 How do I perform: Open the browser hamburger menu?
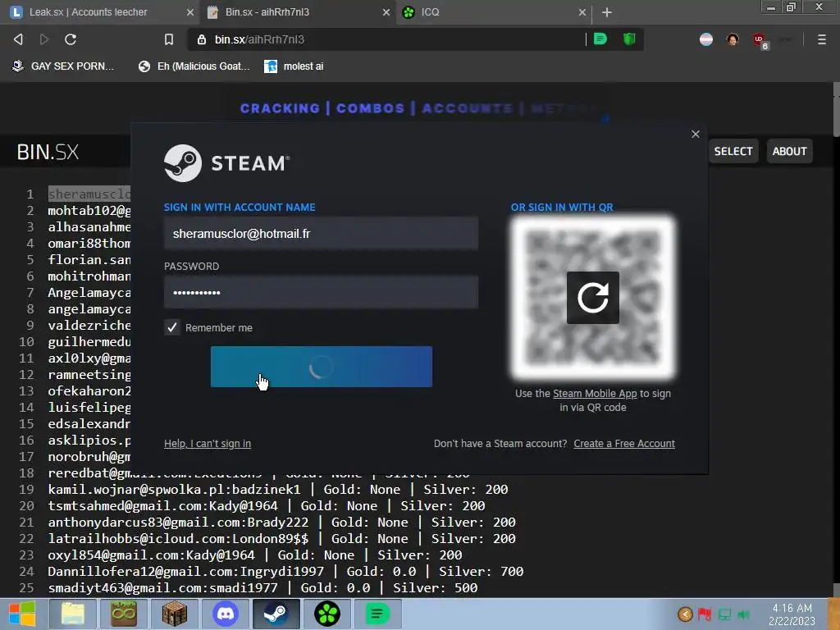821,39
